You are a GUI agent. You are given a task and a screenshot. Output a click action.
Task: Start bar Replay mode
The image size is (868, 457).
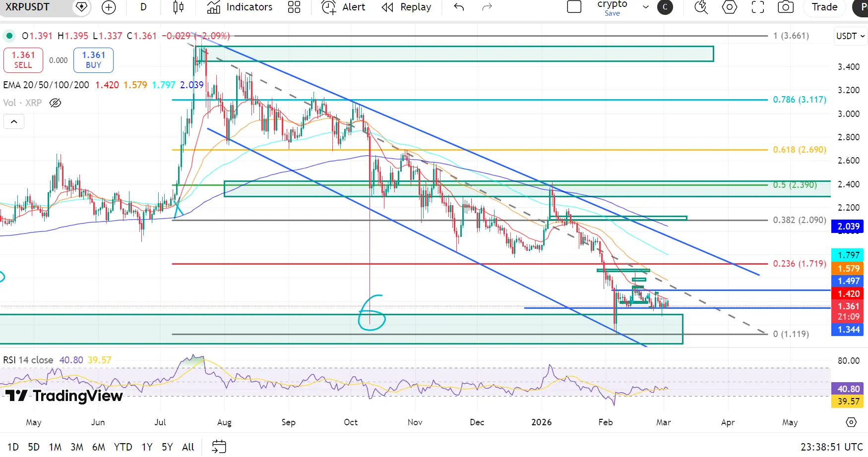(407, 7)
